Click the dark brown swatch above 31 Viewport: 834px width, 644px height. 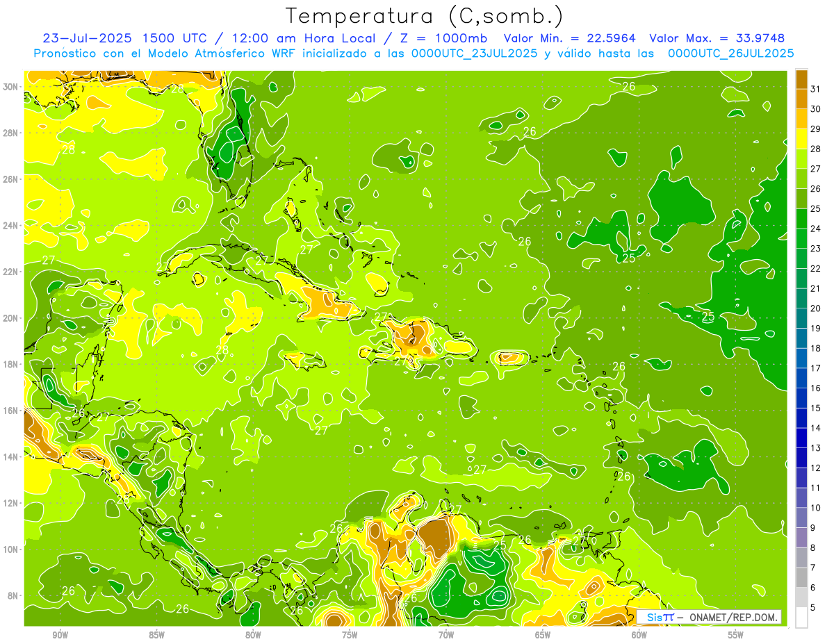pos(801,79)
